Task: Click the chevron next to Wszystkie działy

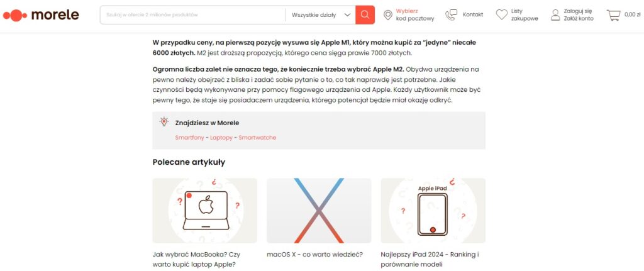Action: [x=347, y=15]
